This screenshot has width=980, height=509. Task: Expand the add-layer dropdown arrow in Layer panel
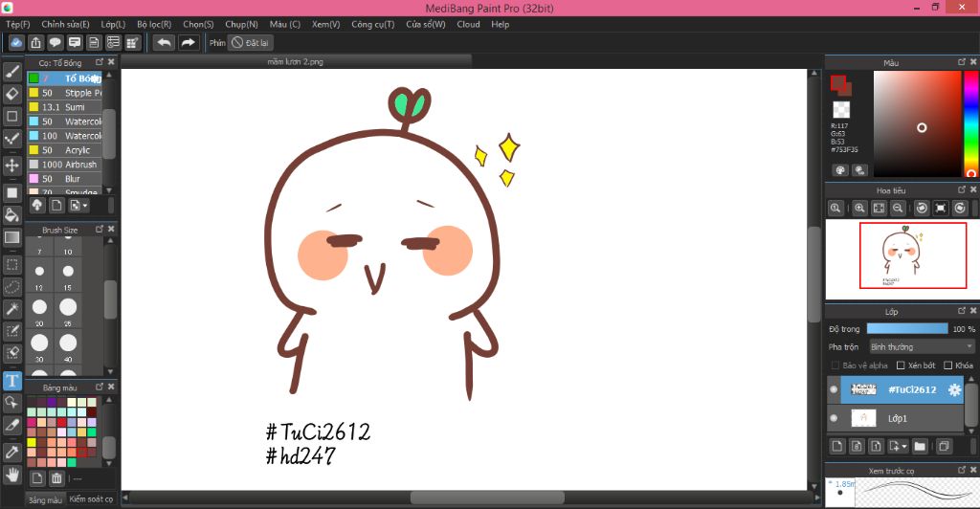point(904,447)
